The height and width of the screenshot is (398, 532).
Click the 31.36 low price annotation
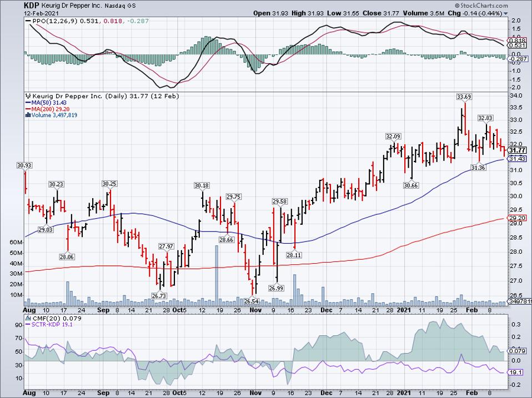pyautogui.click(x=478, y=168)
